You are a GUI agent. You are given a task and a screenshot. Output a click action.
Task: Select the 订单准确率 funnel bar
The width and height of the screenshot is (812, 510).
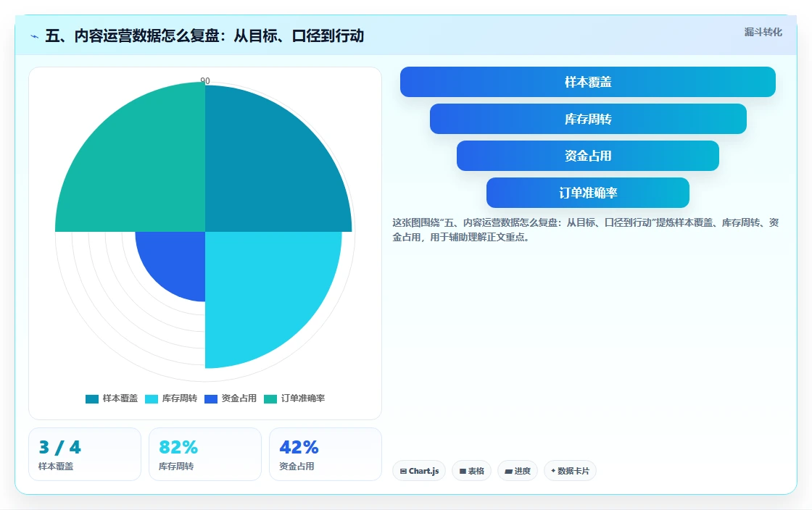[x=588, y=193]
